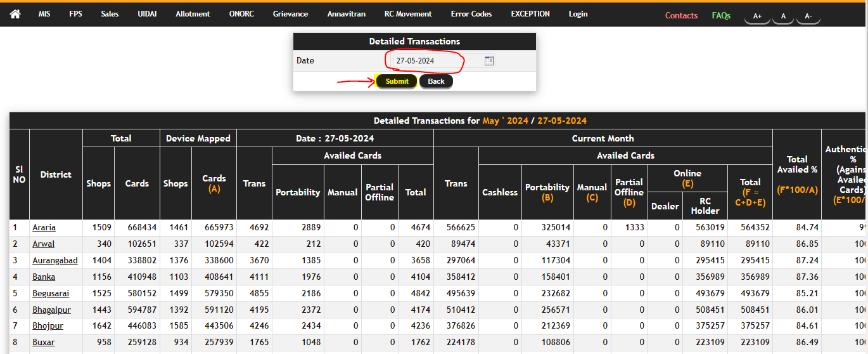The width and height of the screenshot is (868, 354).
Task: Click the Submit button
Action: (397, 81)
